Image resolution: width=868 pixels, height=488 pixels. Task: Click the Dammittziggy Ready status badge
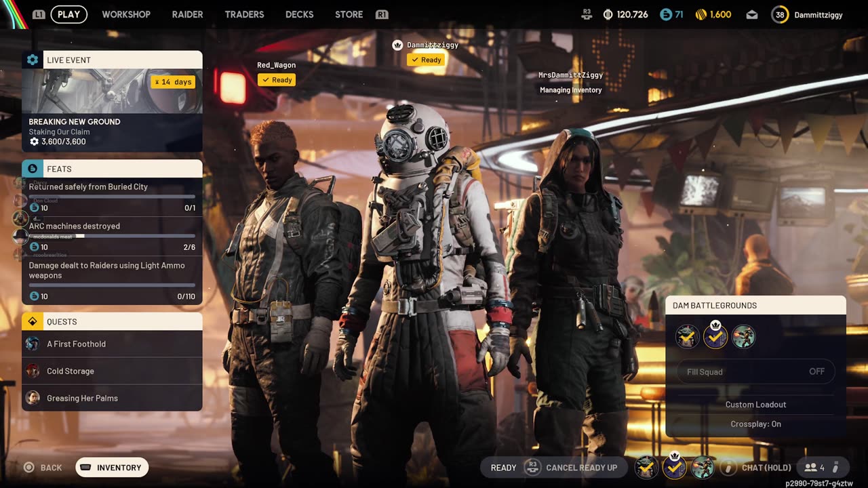click(x=426, y=60)
